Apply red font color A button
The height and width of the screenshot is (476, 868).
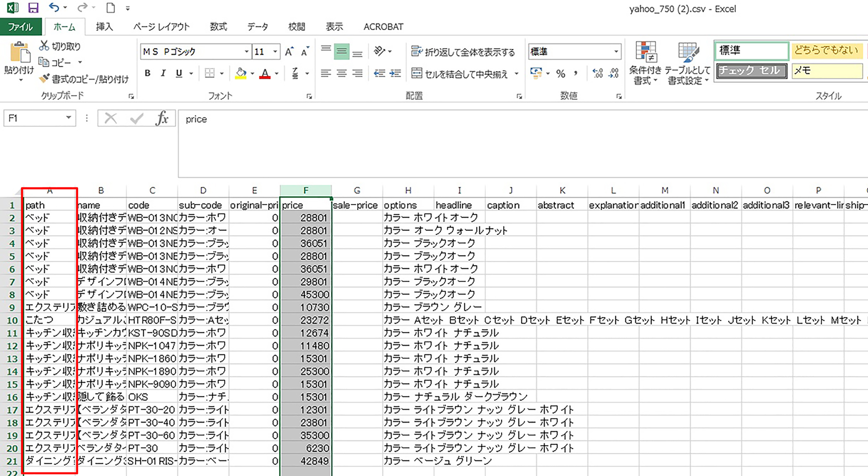(265, 73)
